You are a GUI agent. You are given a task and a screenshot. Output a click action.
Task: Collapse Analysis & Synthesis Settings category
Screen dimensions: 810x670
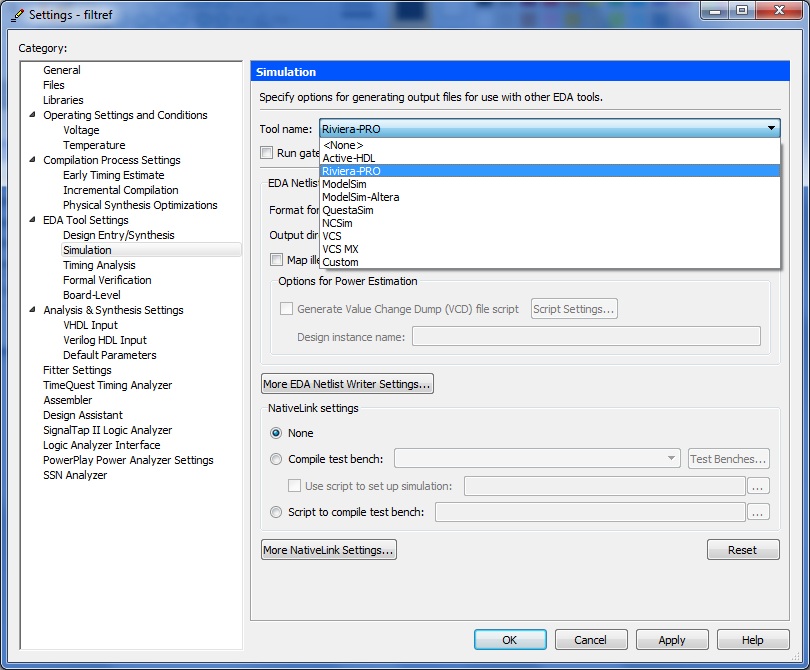click(33, 309)
